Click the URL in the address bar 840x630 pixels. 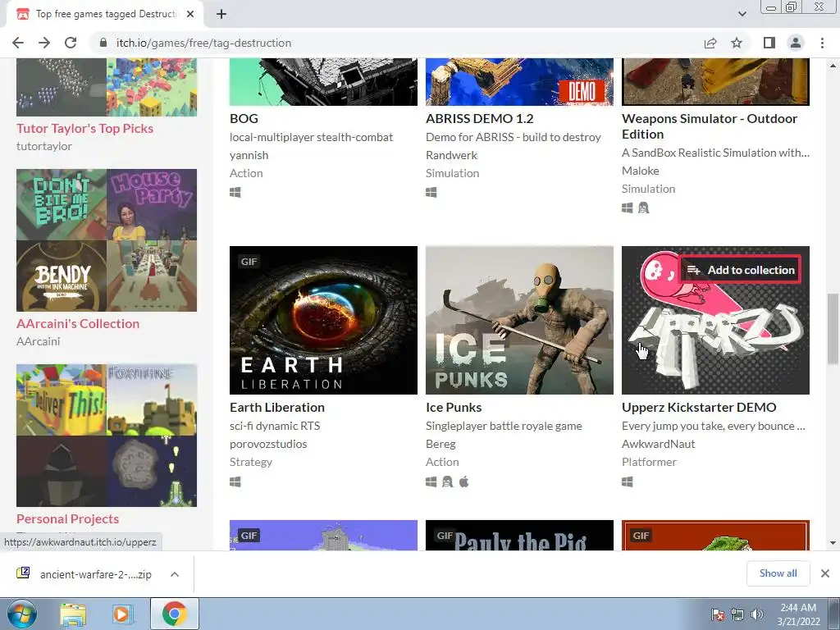coord(203,43)
